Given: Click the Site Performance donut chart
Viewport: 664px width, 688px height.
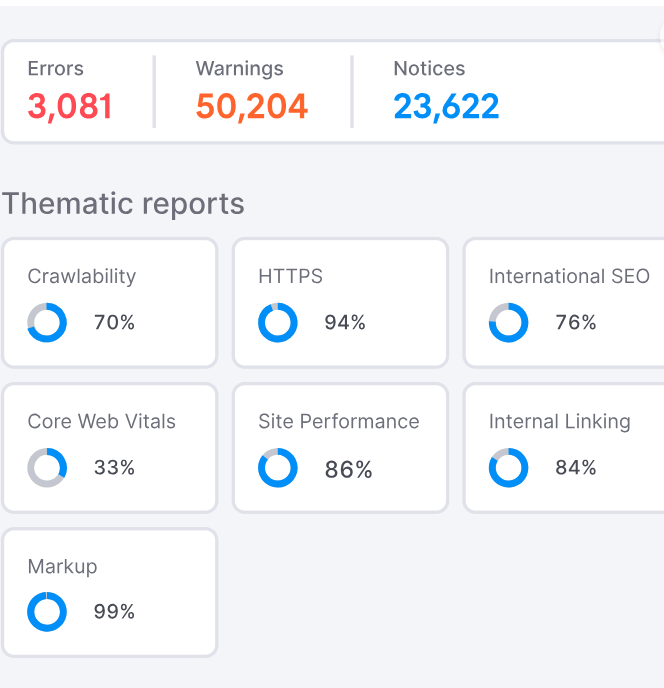Looking at the screenshot, I should (x=278, y=468).
